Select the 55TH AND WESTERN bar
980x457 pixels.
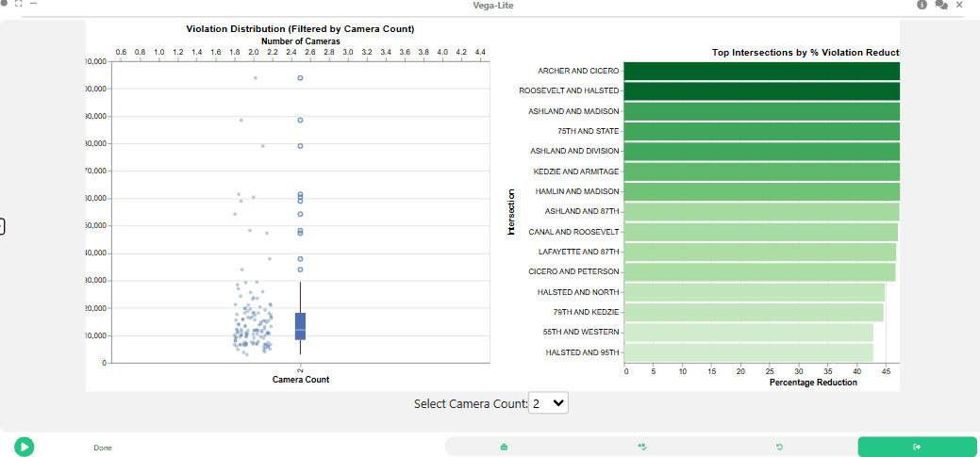click(748, 332)
